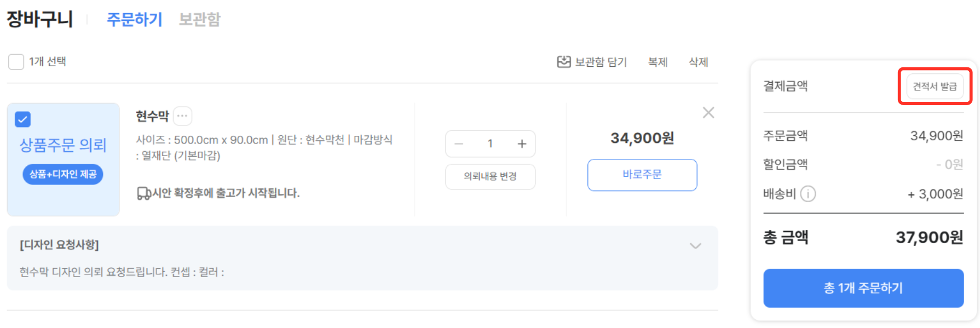This screenshot has width=980, height=328.
Task: Click the 총 1개 주문하기 button
Action: (x=863, y=288)
